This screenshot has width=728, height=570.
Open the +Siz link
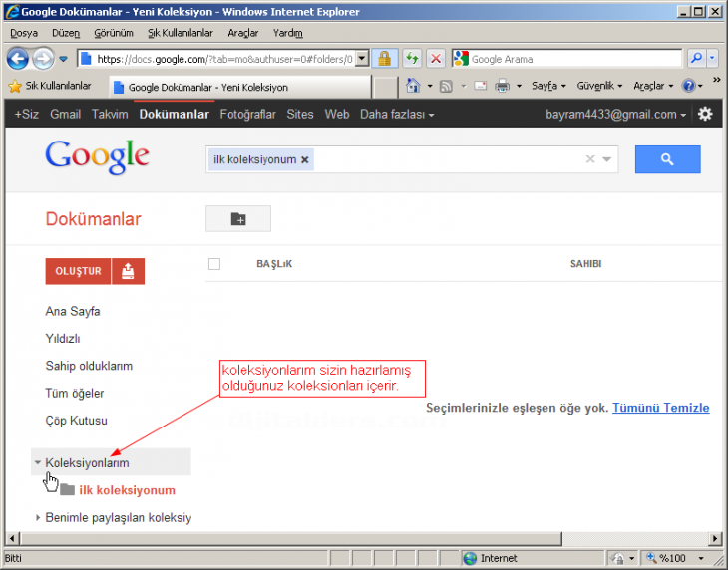27,114
